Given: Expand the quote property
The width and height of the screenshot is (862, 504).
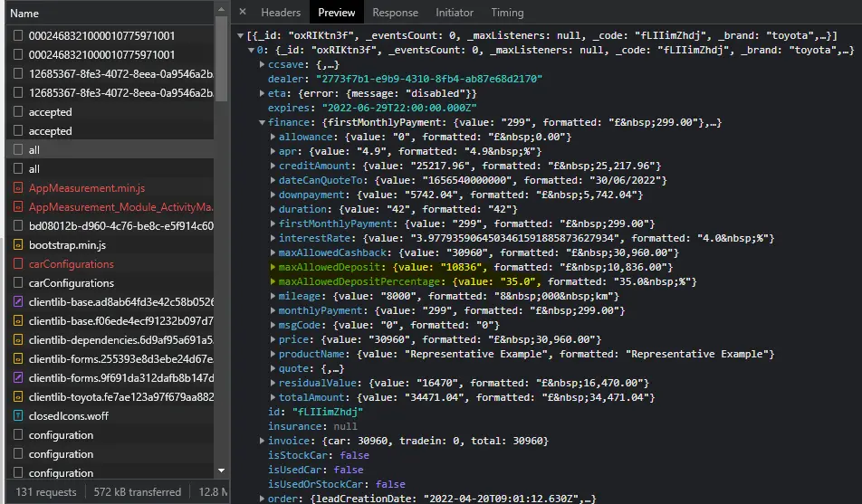Looking at the screenshot, I should (273, 368).
